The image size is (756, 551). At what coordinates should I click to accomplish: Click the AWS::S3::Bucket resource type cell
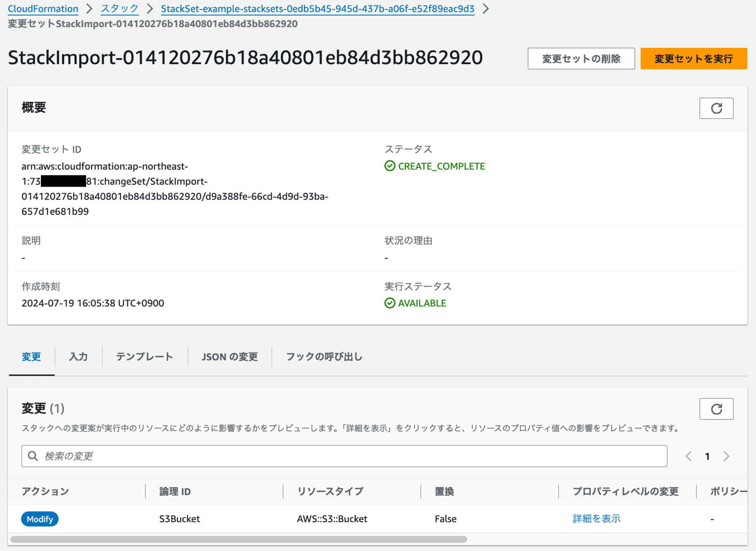click(x=332, y=519)
